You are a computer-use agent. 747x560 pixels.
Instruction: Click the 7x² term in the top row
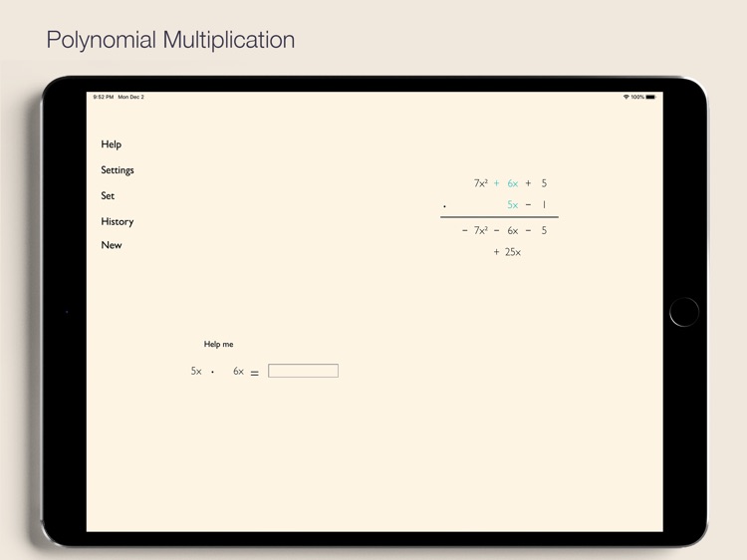[x=481, y=183]
